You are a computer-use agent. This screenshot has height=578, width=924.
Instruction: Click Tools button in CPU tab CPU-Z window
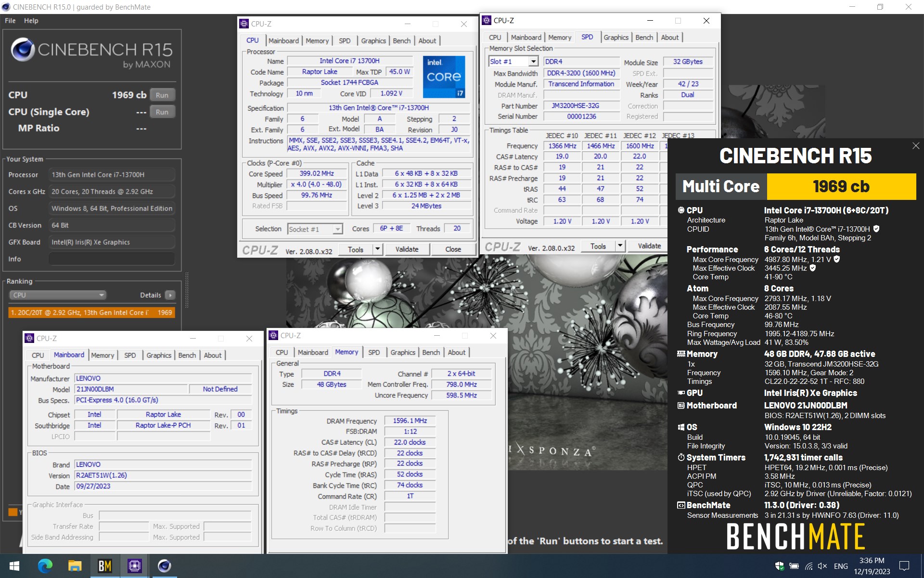tap(356, 250)
